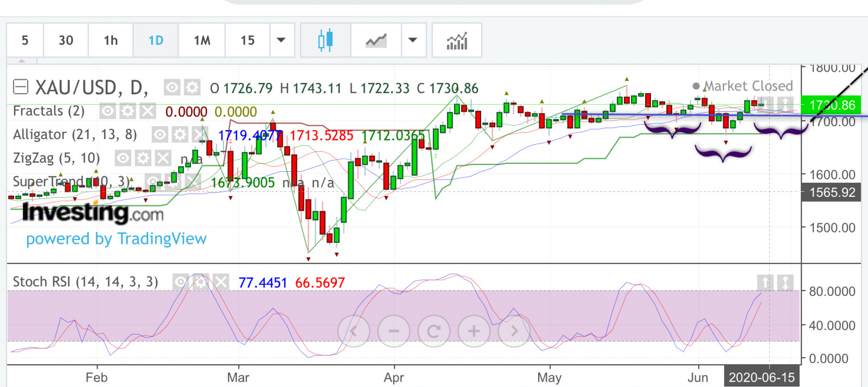Zoom out the chart with minus button

(394, 331)
